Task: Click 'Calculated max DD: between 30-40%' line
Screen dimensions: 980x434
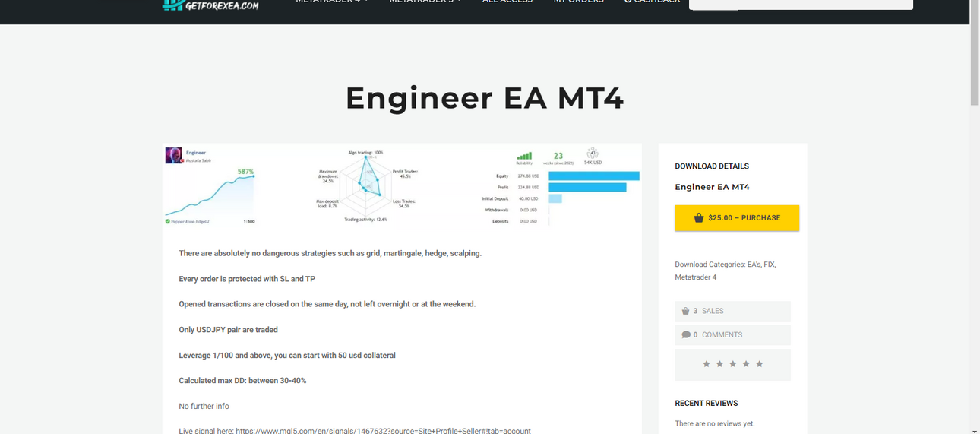Action: [242, 381]
